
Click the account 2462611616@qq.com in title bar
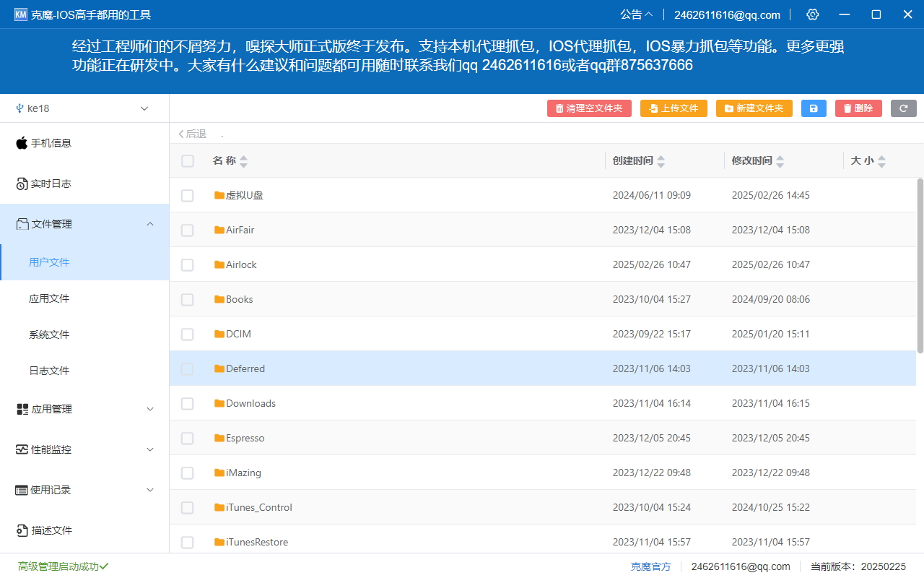click(727, 14)
